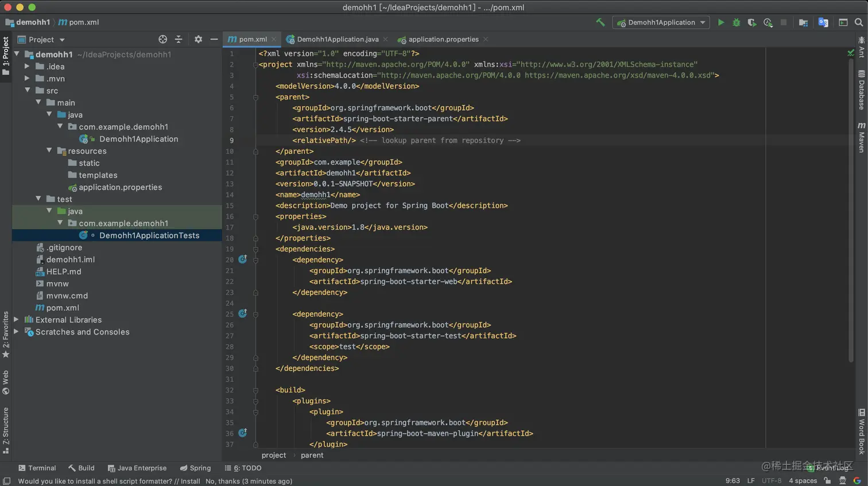Toggle the Maven tool window
Viewport: 868px width, 486px height.
point(862,138)
